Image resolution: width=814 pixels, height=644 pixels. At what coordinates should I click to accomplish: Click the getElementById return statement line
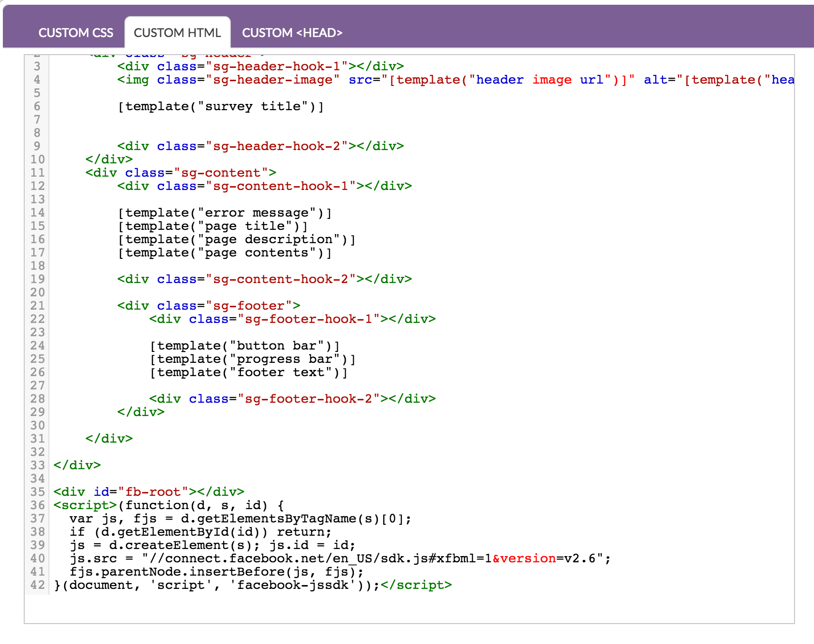click(201, 532)
